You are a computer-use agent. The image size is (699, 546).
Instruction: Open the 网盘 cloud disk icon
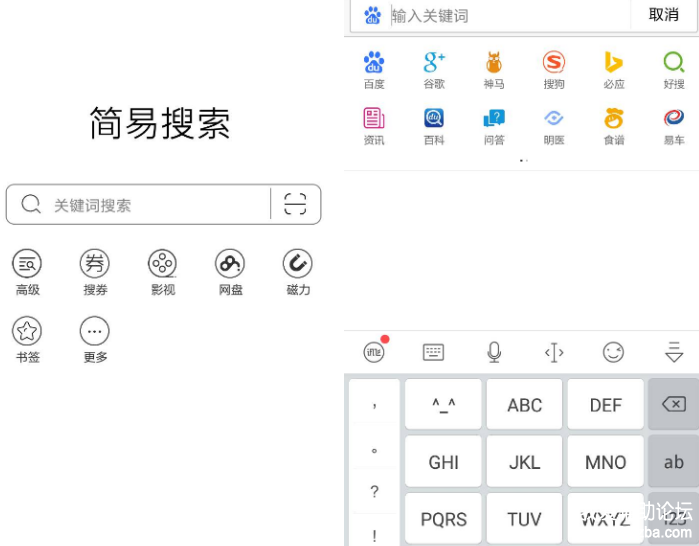pos(230,263)
